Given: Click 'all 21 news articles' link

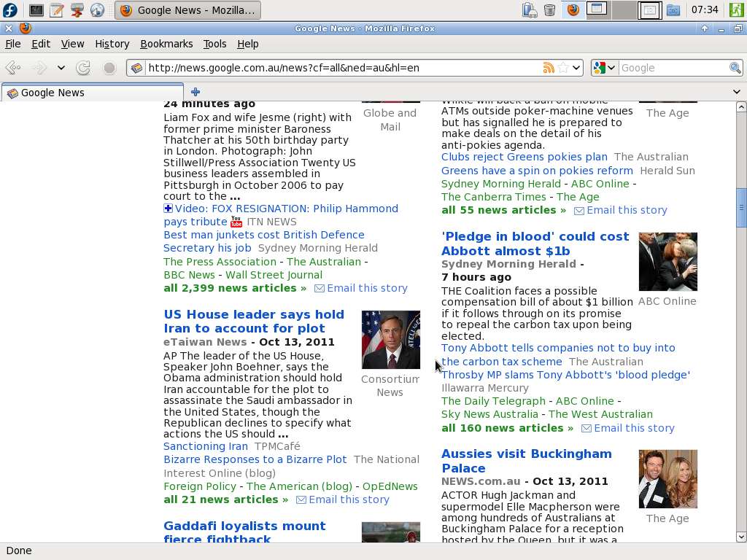Looking at the screenshot, I should [x=225, y=499].
